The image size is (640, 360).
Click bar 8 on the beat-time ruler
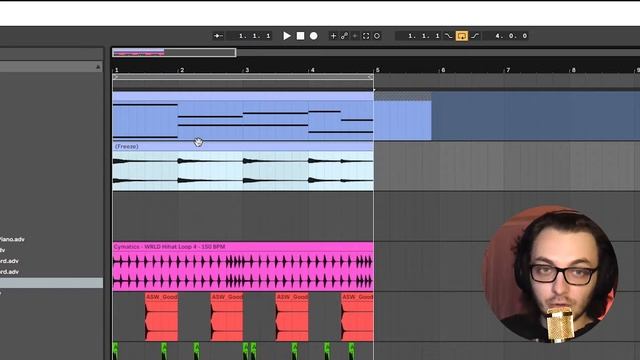coord(573,70)
